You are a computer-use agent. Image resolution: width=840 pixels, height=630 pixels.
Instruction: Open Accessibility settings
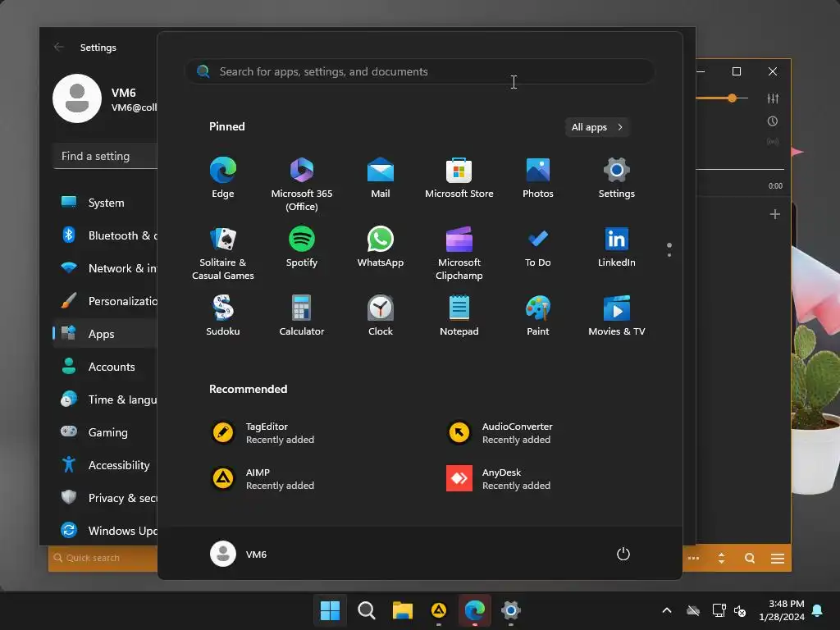pyautogui.click(x=106, y=465)
